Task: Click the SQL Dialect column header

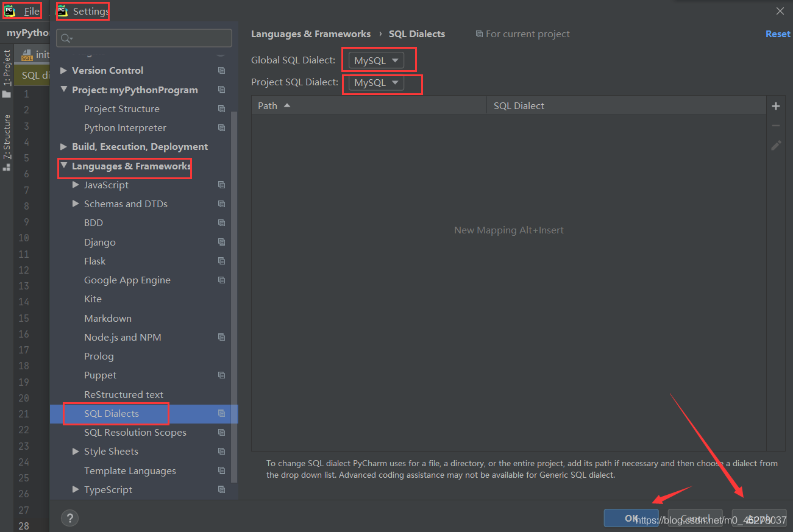Action: point(626,105)
